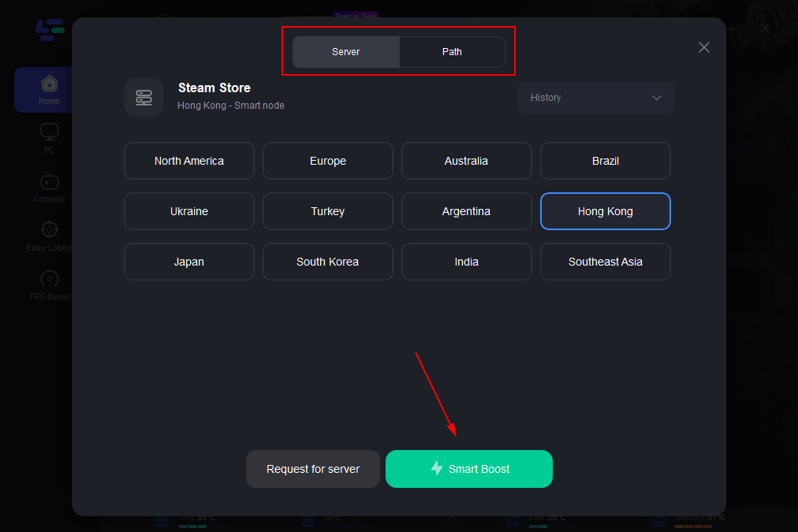Open Easy Lobby in background sidebar
Viewport: 798px width, 532px height.
49,237
